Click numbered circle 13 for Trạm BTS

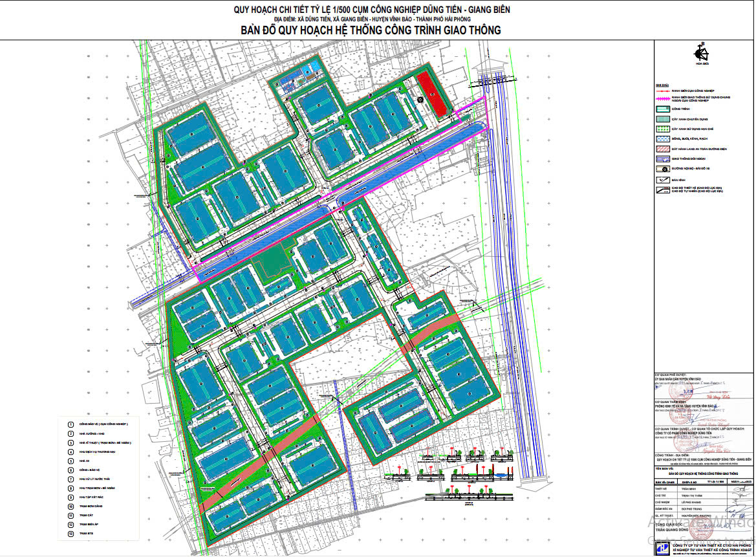(x=70, y=534)
